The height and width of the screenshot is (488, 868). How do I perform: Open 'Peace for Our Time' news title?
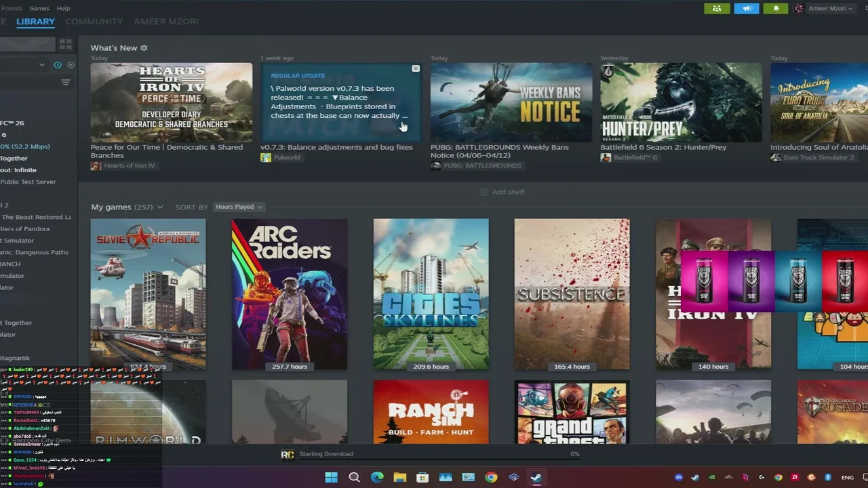(x=167, y=150)
